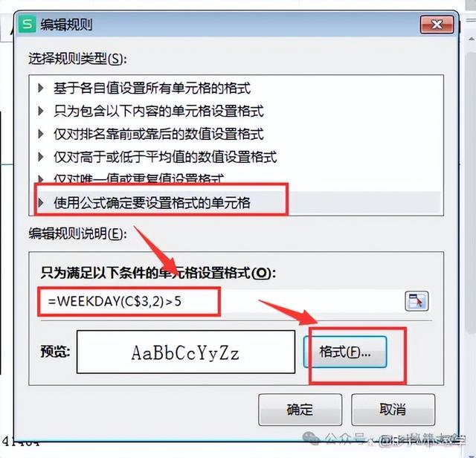Click the scroll up arrow at window edge
The width and height of the screenshot is (476, 458).
(472, 39)
